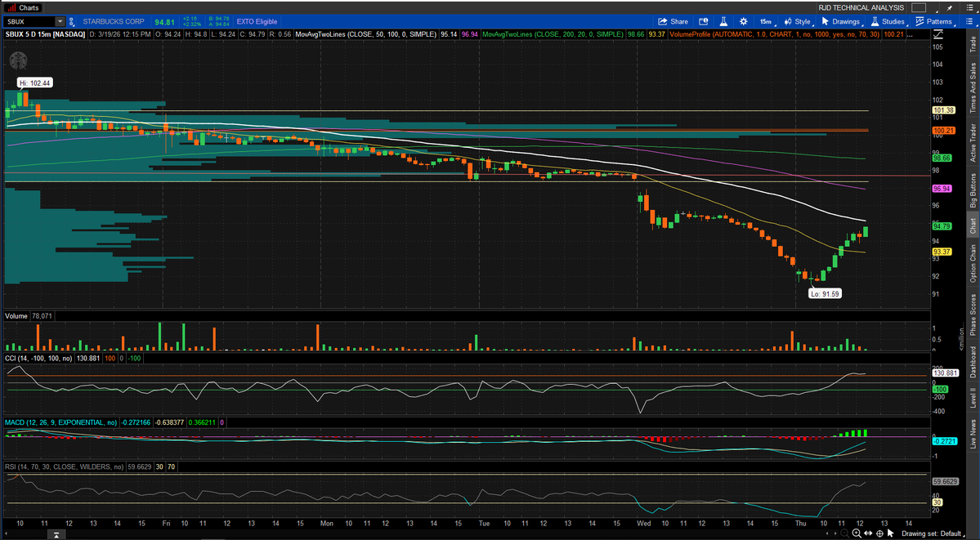This screenshot has width=980, height=540.
Task: Open the Patterns menu
Action: pyautogui.click(x=933, y=21)
